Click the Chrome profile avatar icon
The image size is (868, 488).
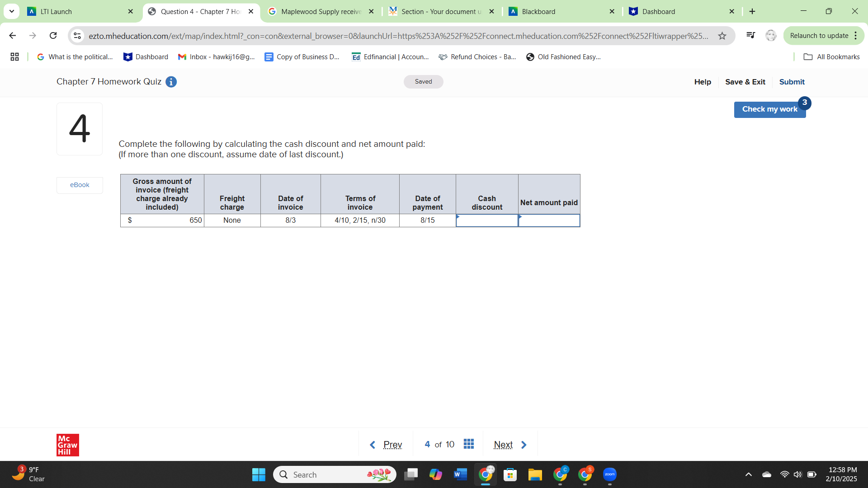pos(771,35)
